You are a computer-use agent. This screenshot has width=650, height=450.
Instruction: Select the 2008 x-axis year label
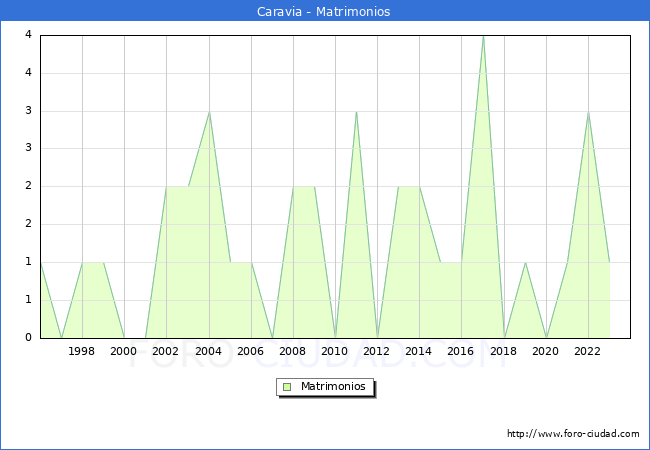point(292,351)
